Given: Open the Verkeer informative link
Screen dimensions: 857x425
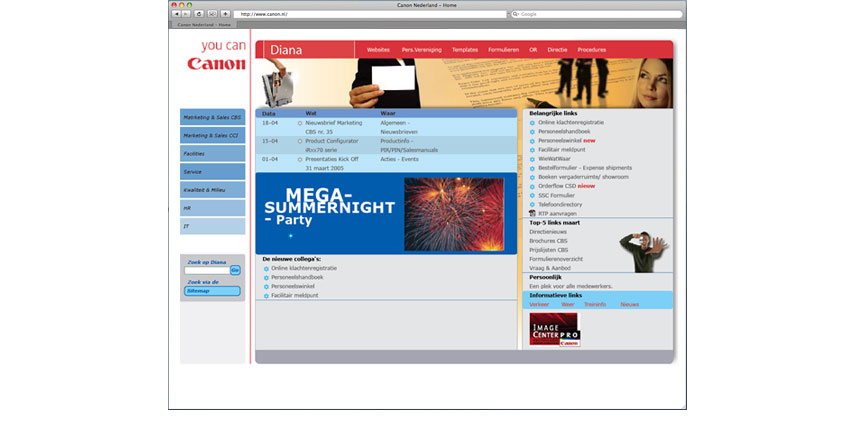Looking at the screenshot, I should click(x=539, y=305).
